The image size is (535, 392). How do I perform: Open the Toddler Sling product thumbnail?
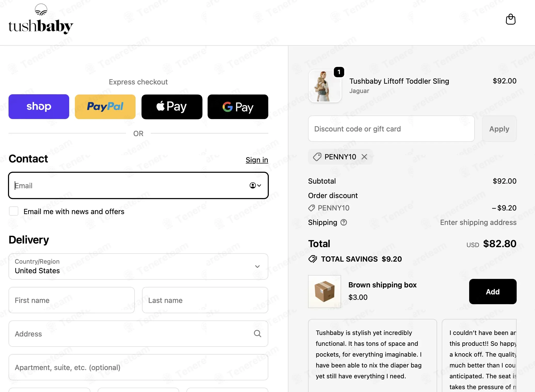pos(325,86)
